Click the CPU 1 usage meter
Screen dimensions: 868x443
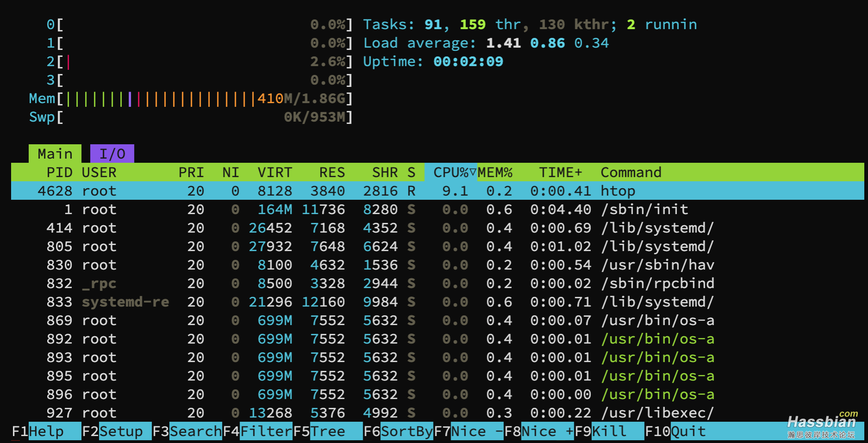pyautogui.click(x=199, y=43)
